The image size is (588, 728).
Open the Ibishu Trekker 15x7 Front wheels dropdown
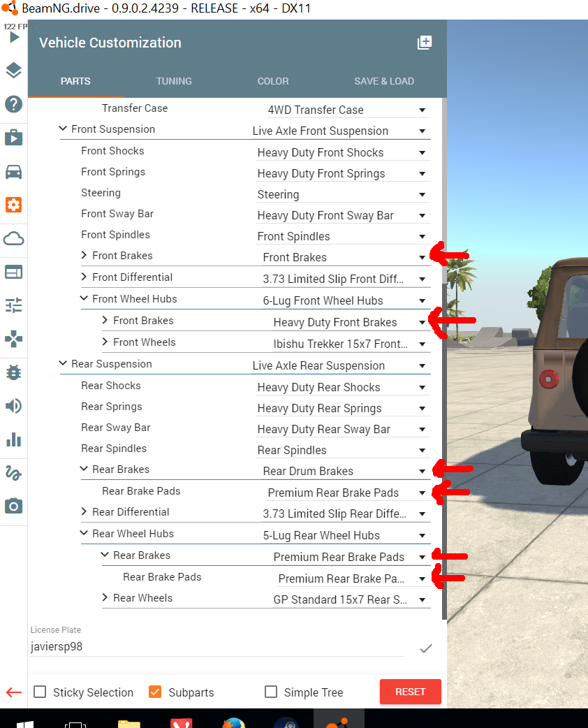pos(351,344)
